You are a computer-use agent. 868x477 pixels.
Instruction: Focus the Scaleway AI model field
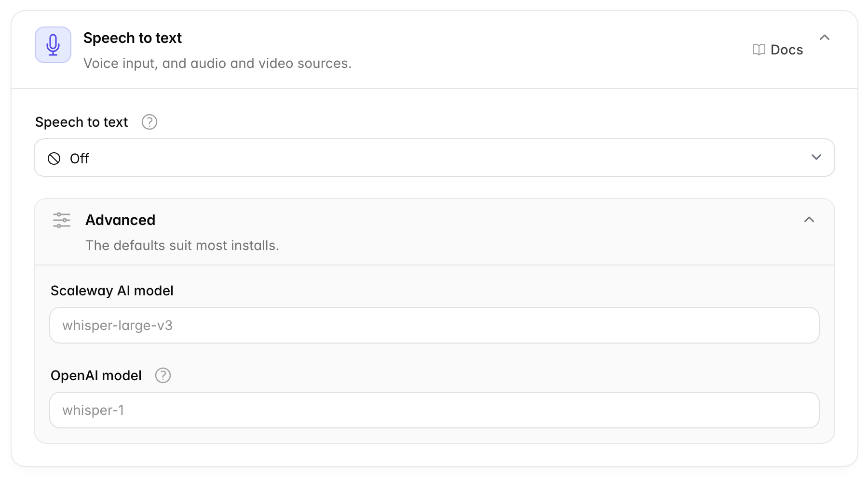pos(434,325)
